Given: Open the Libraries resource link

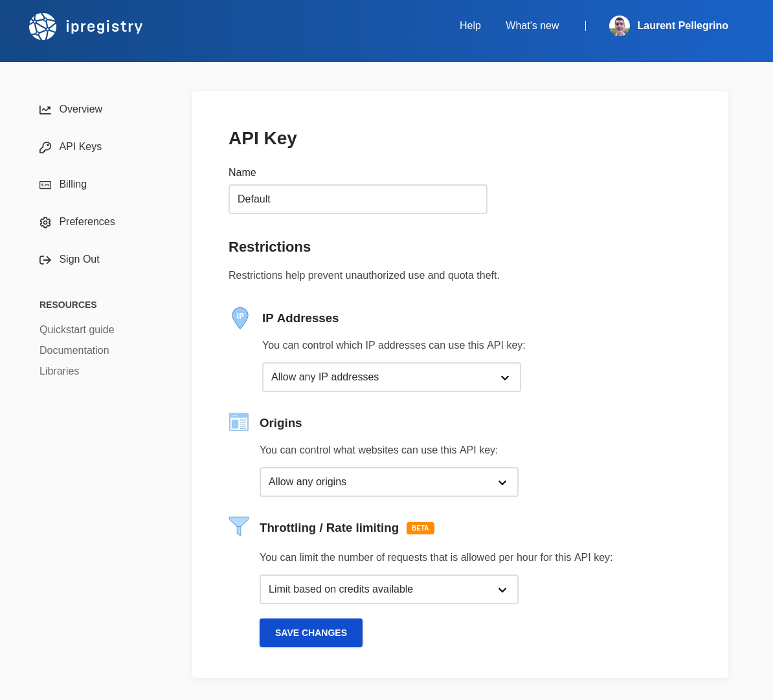Looking at the screenshot, I should point(60,371).
